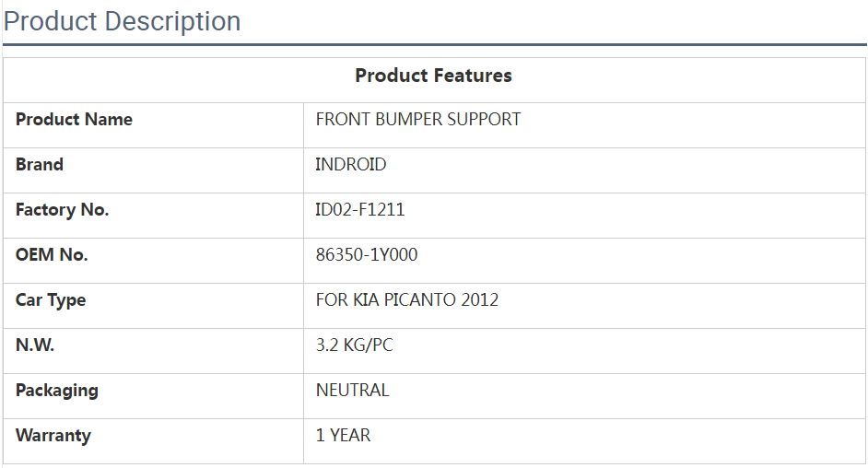Click the 1 YEAR warranty value
Viewport: 868px width, 468px height.
pos(343,436)
